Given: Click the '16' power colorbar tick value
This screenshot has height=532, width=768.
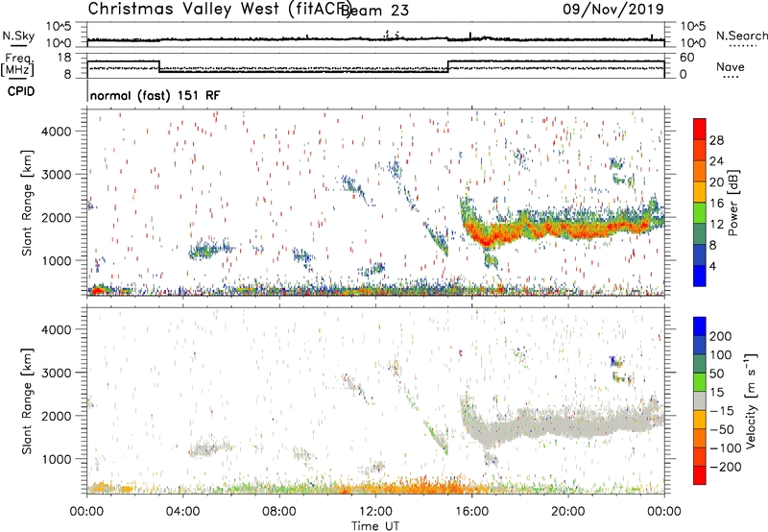Looking at the screenshot, I should (716, 204).
